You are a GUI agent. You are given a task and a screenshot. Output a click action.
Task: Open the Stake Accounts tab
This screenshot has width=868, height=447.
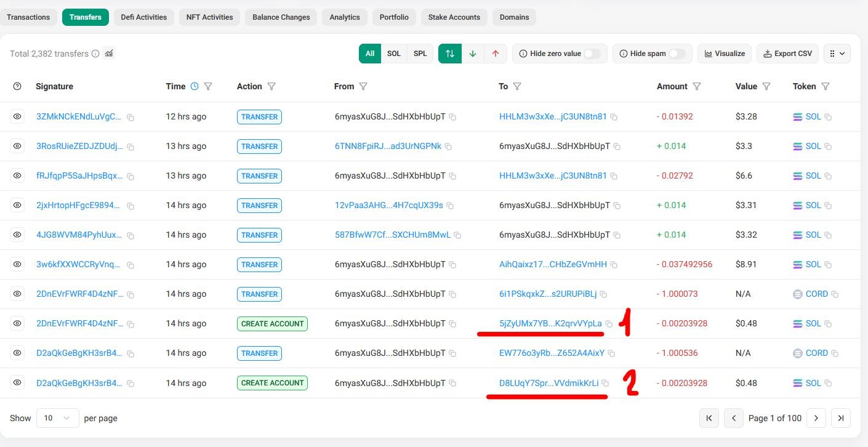click(454, 17)
